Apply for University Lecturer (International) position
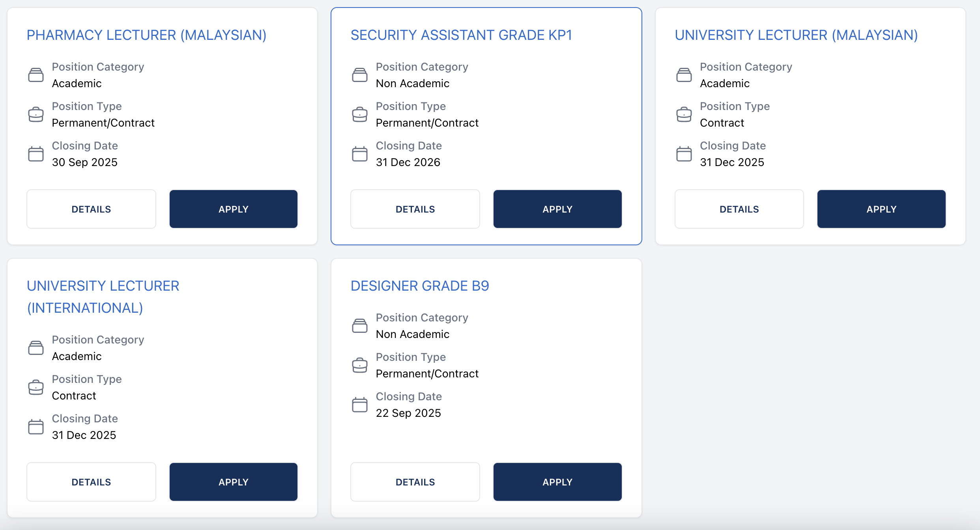 click(233, 482)
